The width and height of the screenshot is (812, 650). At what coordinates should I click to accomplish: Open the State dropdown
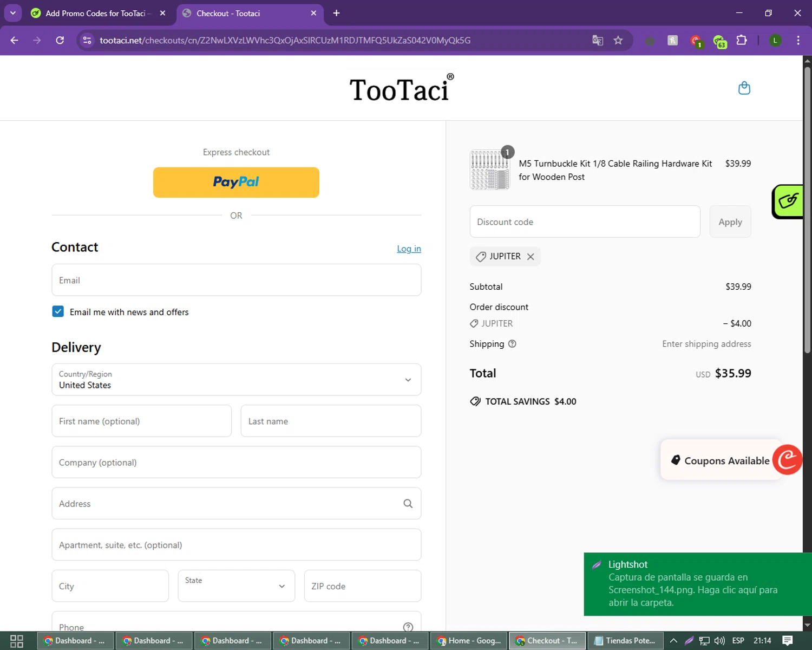point(237,586)
